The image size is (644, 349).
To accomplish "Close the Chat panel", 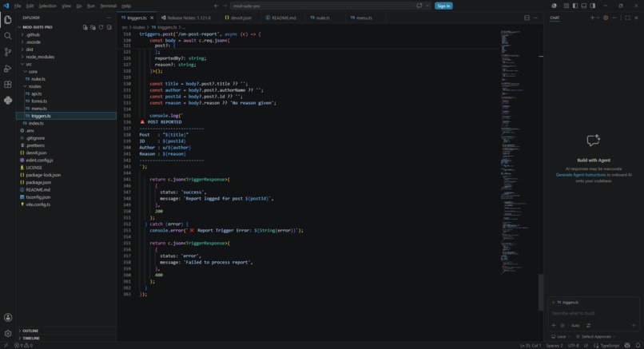I will (636, 18).
